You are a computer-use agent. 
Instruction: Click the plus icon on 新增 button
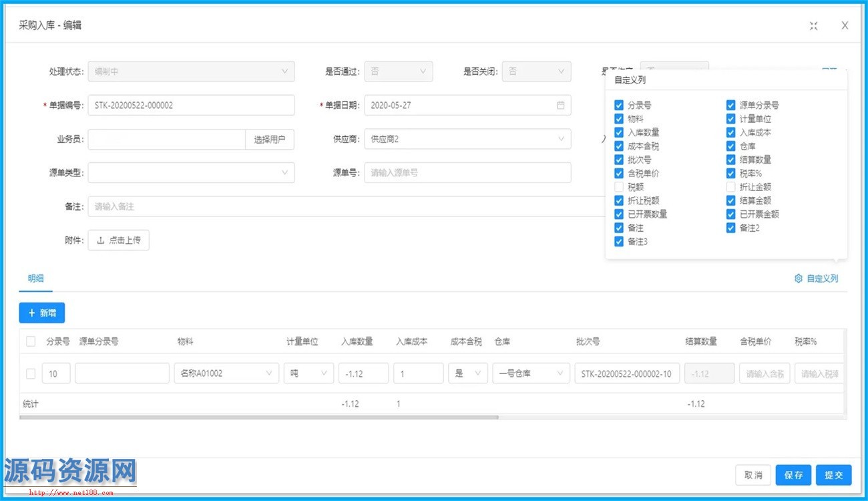31,313
